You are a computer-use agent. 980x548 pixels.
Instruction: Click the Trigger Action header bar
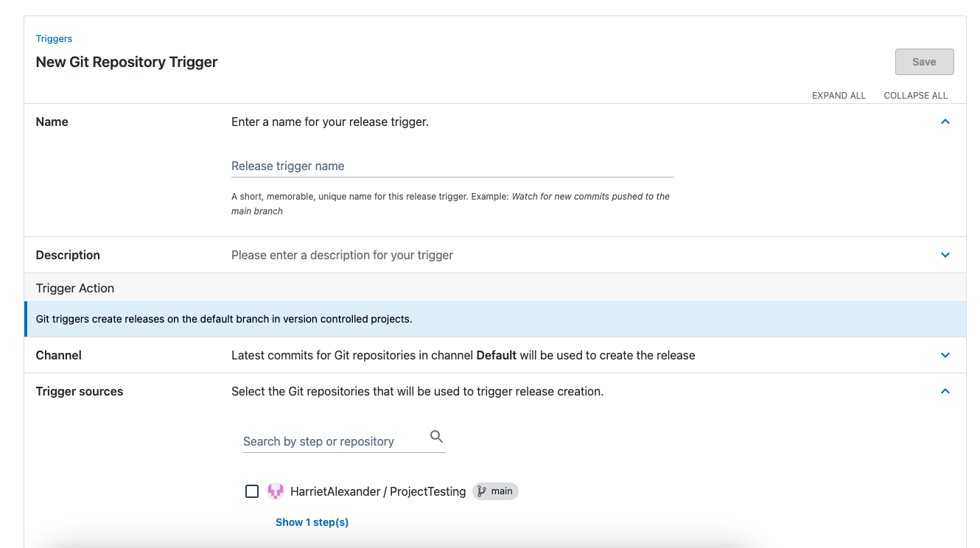74,288
